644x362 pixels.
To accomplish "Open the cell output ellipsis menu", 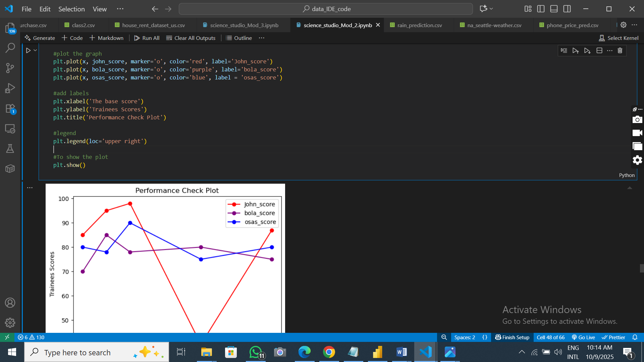I will pyautogui.click(x=30, y=188).
